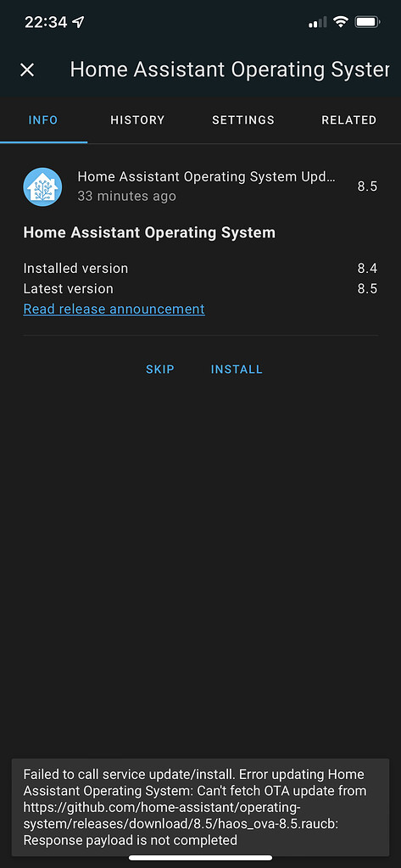Tap the battery status icon
401x868 pixels.
367,22
